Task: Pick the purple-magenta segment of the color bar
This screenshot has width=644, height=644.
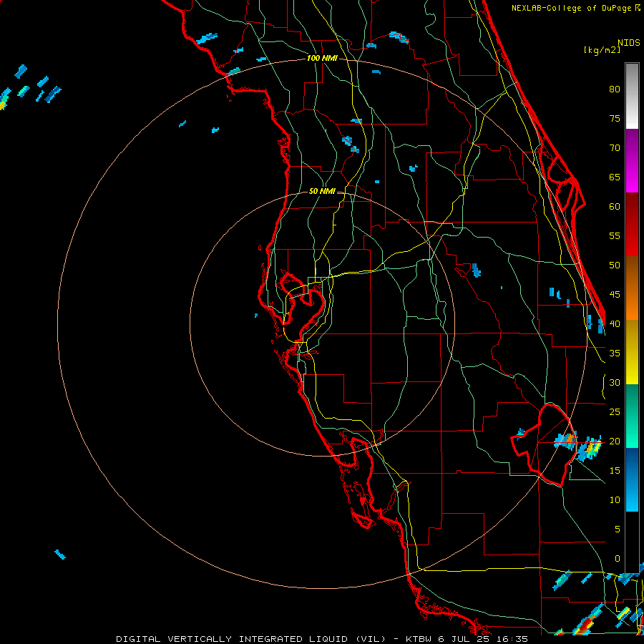Action: point(632,161)
